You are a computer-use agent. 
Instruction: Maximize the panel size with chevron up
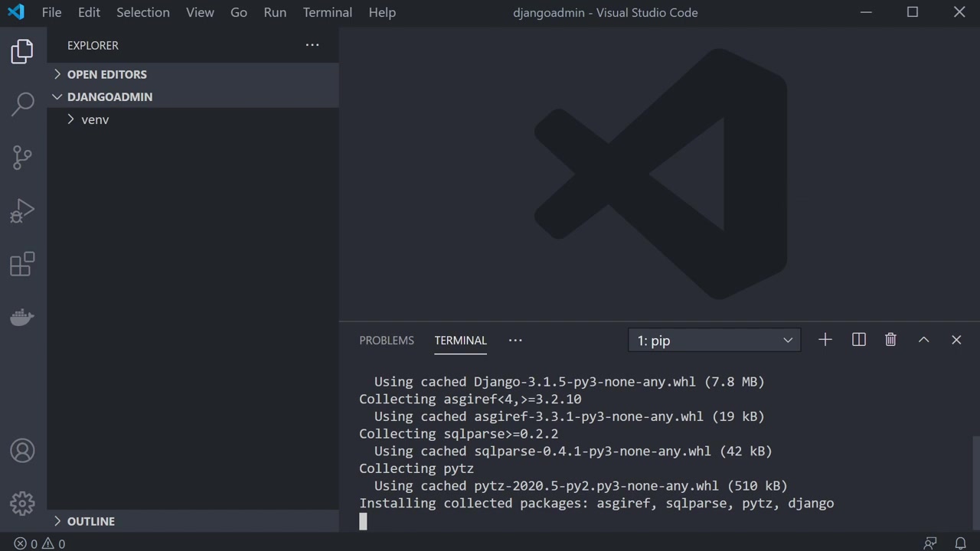[x=924, y=340]
